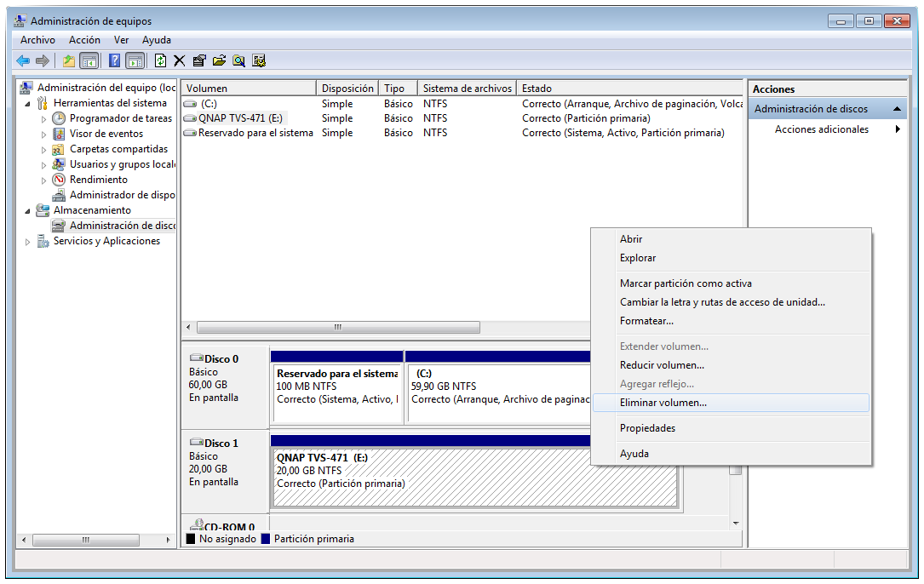Sort by the Tipo column header

click(x=399, y=89)
